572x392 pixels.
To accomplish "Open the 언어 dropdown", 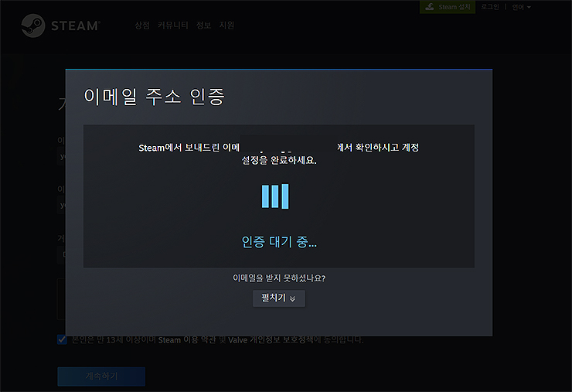I will tap(521, 7).
